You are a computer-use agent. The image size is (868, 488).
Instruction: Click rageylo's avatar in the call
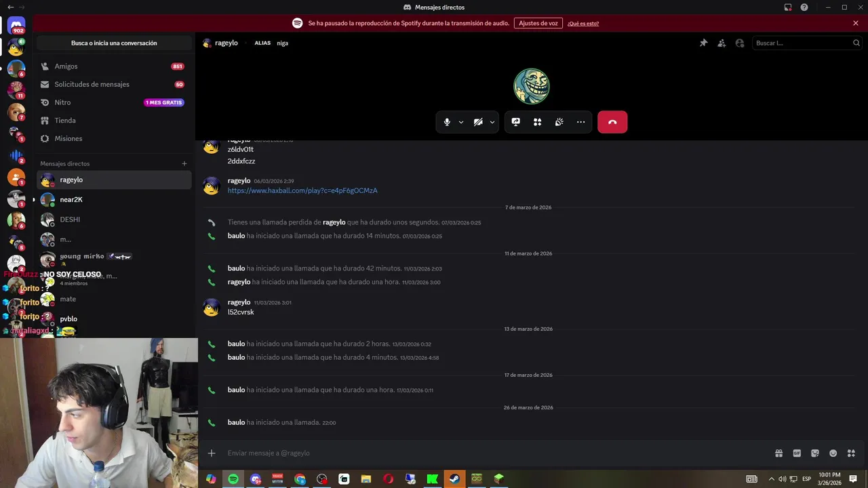(x=532, y=86)
